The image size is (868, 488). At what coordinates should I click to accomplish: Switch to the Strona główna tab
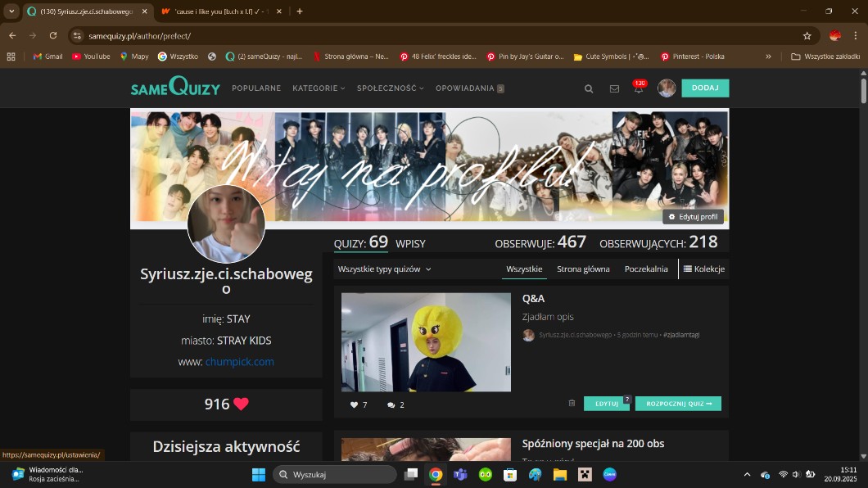[x=583, y=269]
